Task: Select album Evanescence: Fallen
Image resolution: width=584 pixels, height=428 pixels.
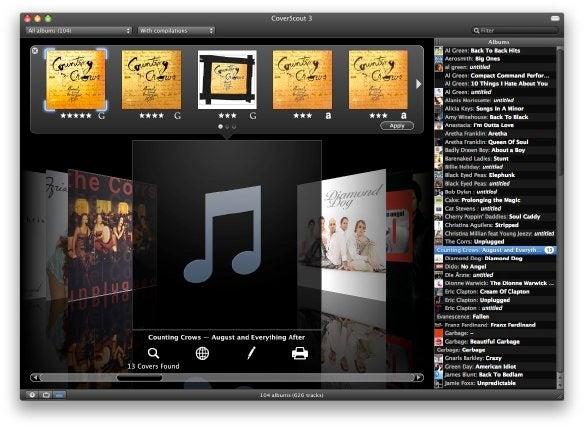Action: (x=495, y=317)
